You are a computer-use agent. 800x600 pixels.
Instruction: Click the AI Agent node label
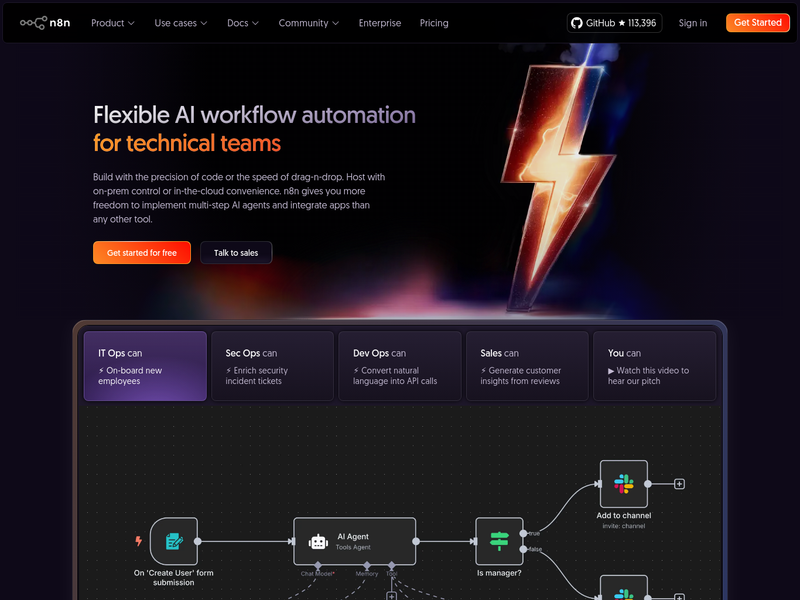[x=353, y=537]
